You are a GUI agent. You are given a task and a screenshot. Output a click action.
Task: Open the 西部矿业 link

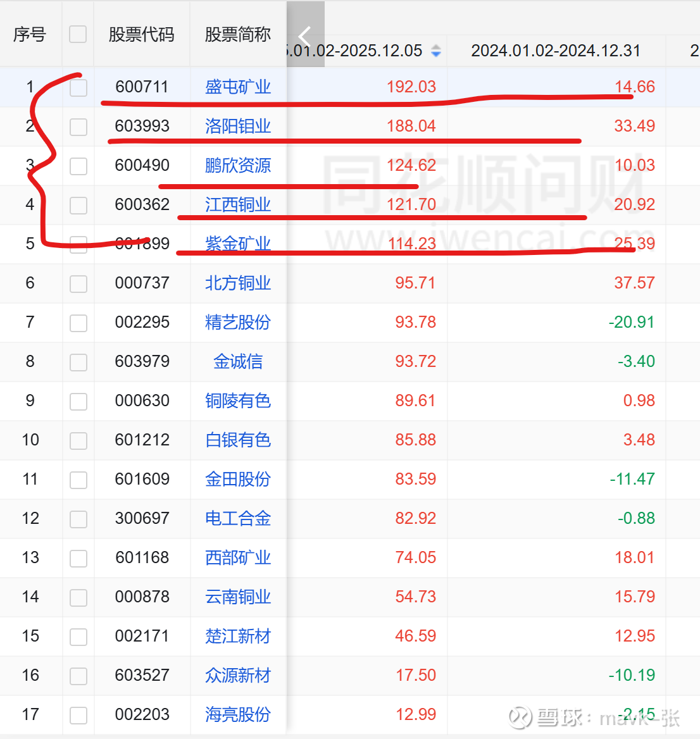pyautogui.click(x=238, y=557)
